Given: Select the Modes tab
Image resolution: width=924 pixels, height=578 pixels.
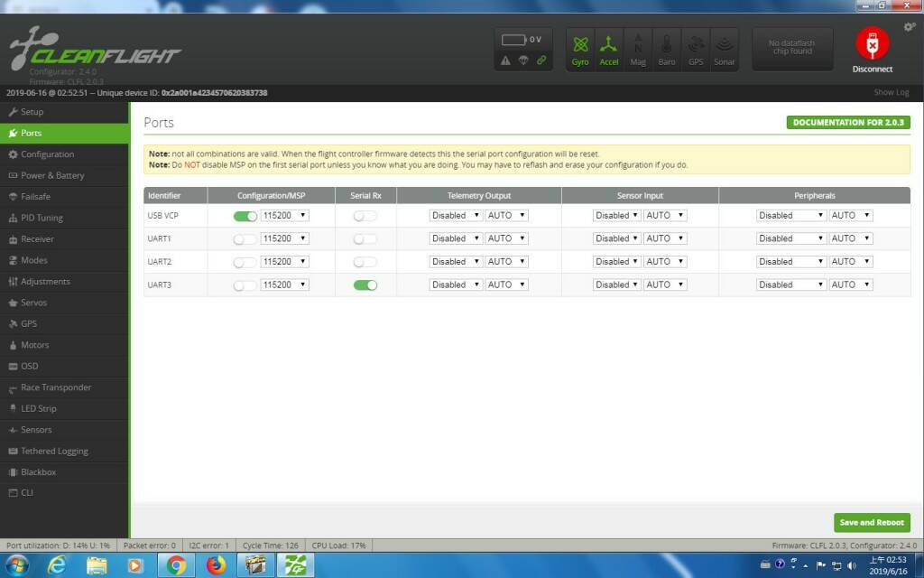Looking at the screenshot, I should coord(64,260).
